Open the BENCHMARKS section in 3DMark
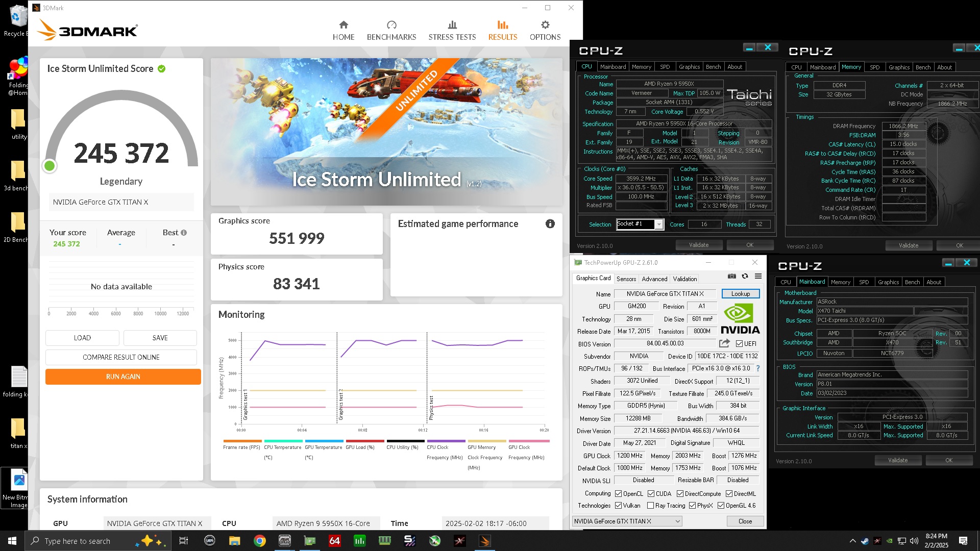The height and width of the screenshot is (551, 980). [x=391, y=31]
